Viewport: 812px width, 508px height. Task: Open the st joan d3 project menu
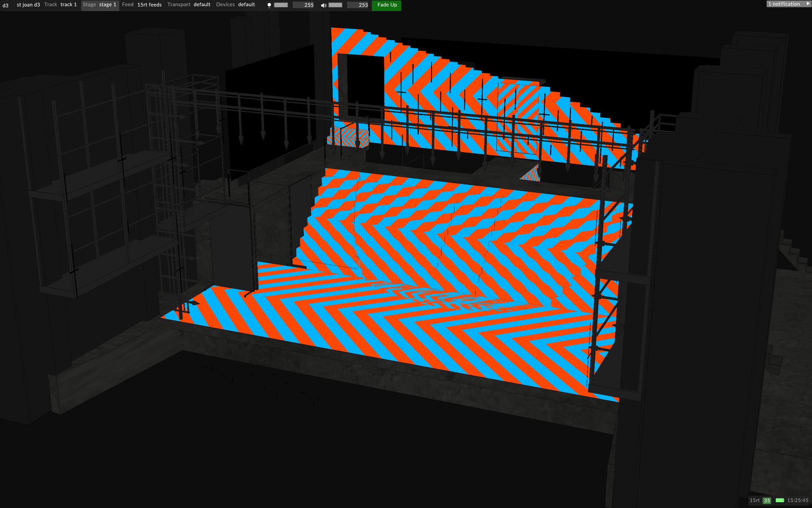(28, 5)
